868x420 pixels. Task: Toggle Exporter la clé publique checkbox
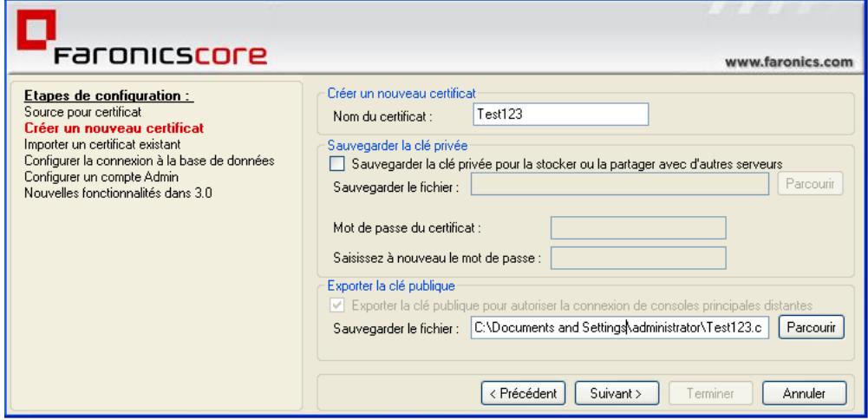tap(337, 305)
